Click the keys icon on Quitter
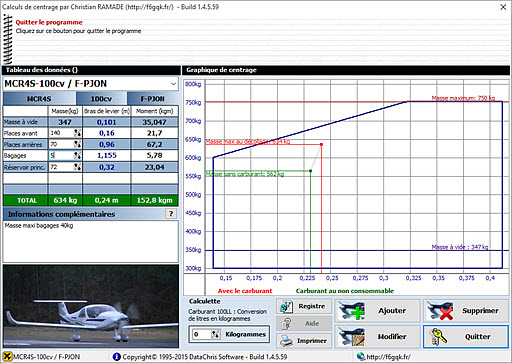The width and height of the screenshot is (512, 363). click(x=438, y=337)
